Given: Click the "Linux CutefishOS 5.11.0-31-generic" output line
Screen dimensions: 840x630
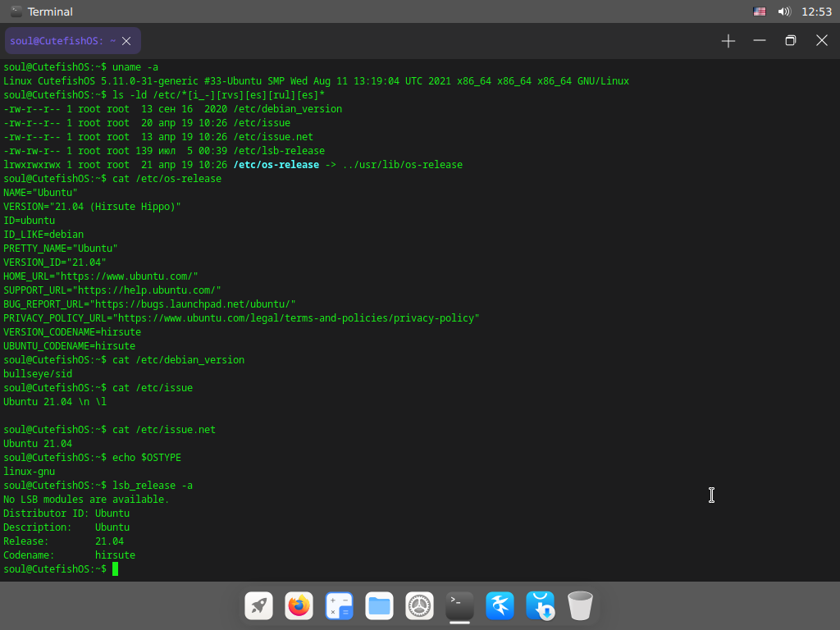Looking at the screenshot, I should tap(316, 81).
